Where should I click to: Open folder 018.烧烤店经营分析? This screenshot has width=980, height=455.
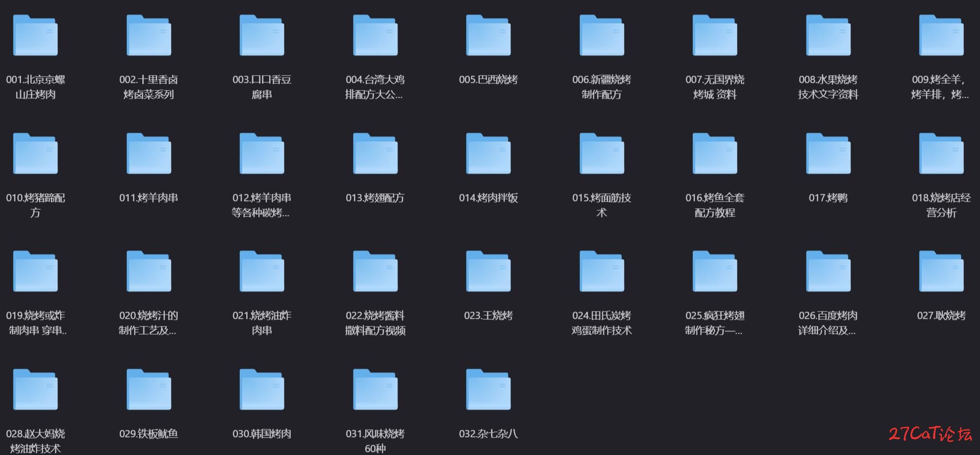click(x=941, y=154)
